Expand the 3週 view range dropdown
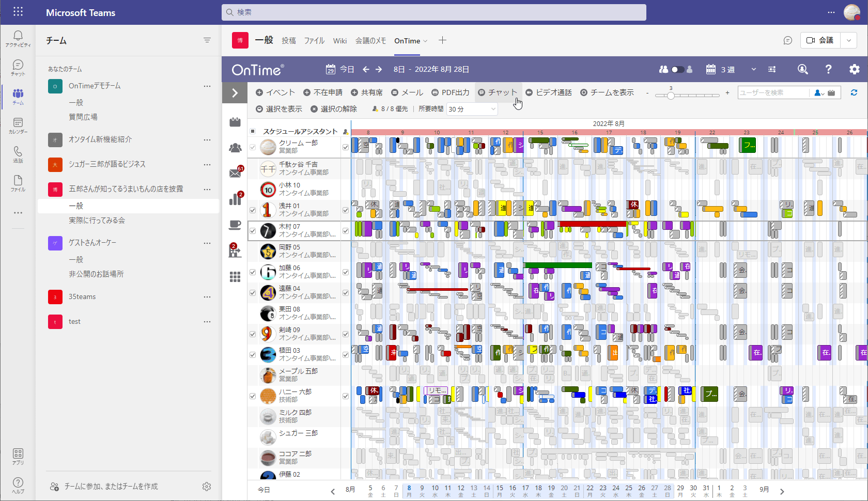The width and height of the screenshot is (868, 501). click(x=753, y=69)
